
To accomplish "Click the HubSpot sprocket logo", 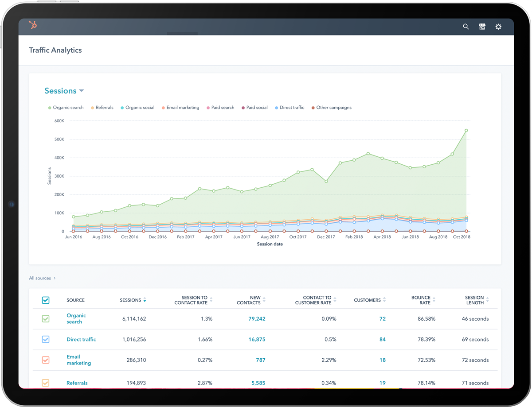I will pos(32,25).
